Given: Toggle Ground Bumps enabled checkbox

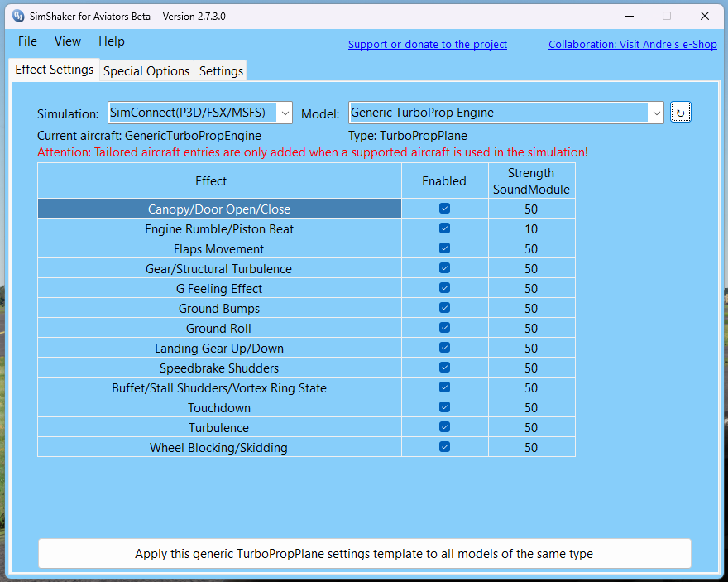Looking at the screenshot, I should [x=444, y=308].
